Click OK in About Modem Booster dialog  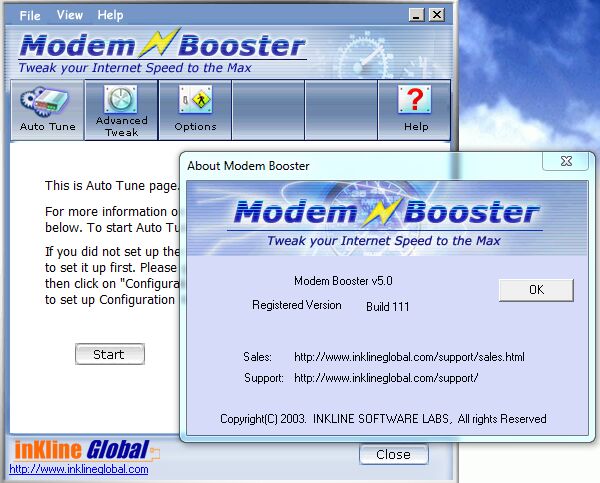point(536,290)
